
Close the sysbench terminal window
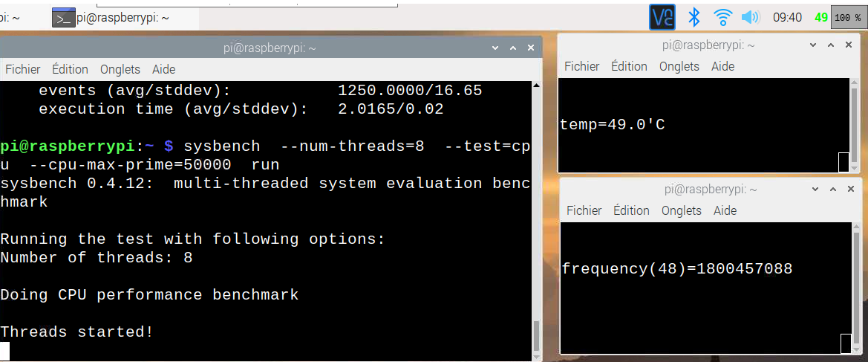click(x=532, y=48)
